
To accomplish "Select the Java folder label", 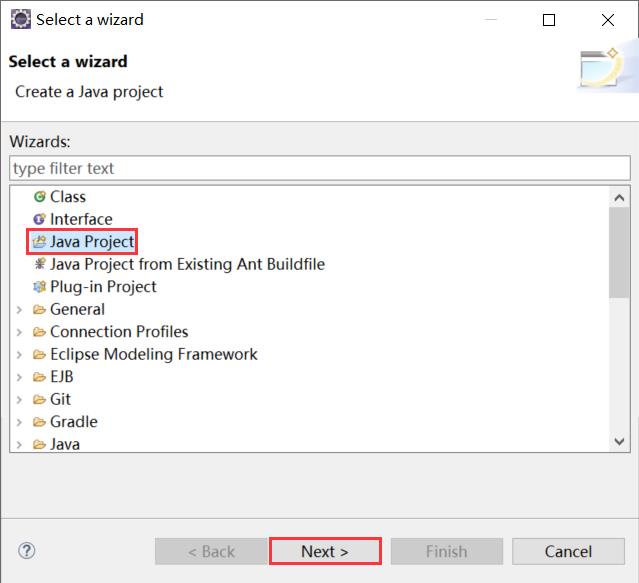I will tap(65, 444).
